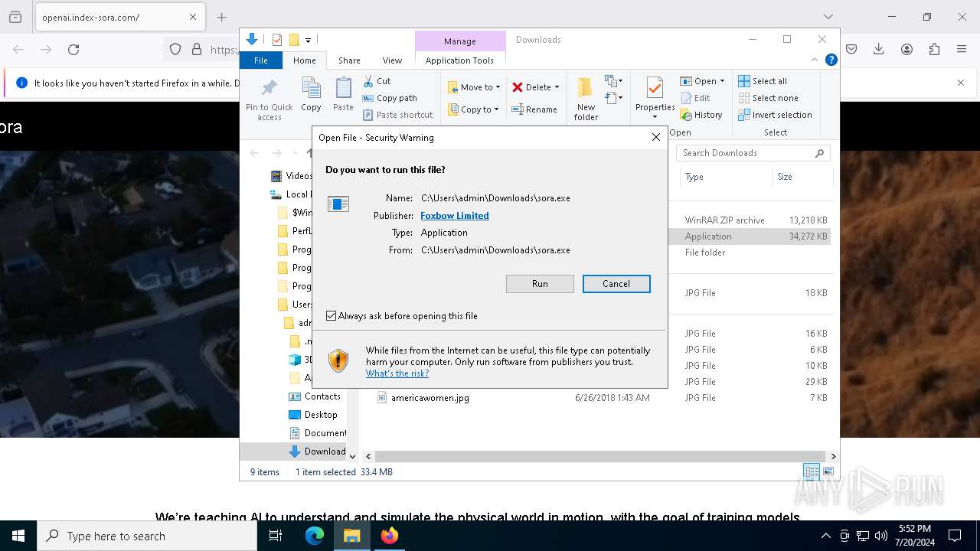Select the americawomen.jpg file

pyautogui.click(x=430, y=398)
